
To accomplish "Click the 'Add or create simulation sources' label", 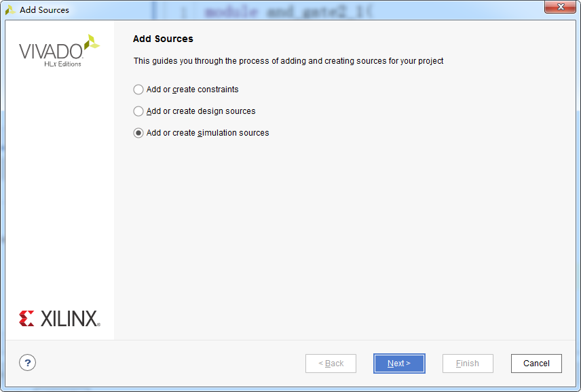I will pyautogui.click(x=208, y=133).
